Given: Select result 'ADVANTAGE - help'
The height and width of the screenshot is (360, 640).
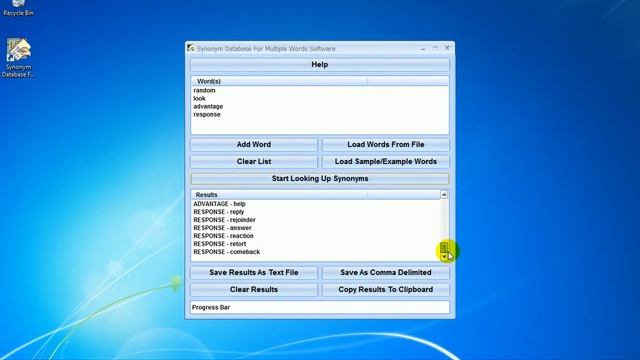Looking at the screenshot, I should tap(219, 204).
